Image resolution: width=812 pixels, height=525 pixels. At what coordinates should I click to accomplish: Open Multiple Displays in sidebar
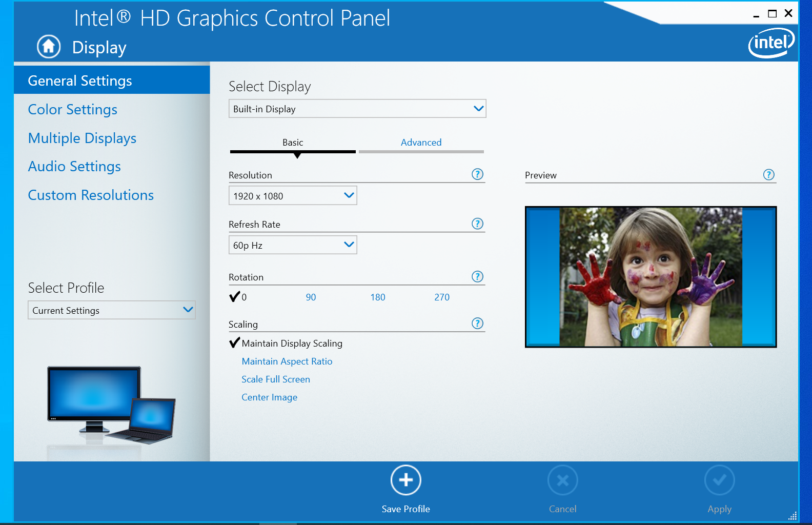click(x=82, y=138)
